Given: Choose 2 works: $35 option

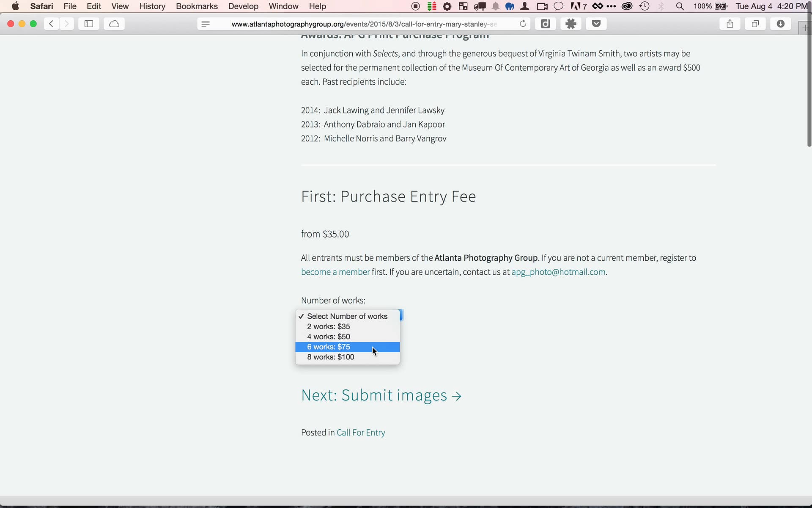Looking at the screenshot, I should [329, 326].
